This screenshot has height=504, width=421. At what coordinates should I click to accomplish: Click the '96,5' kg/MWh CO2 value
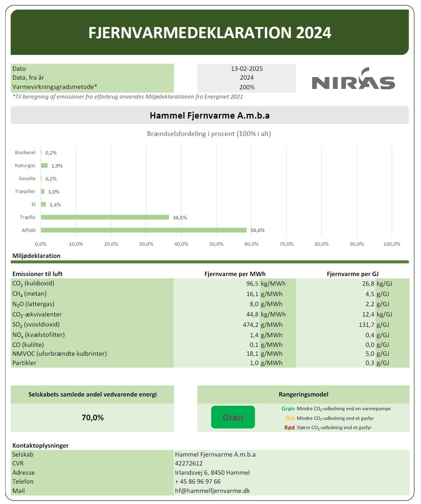click(252, 283)
